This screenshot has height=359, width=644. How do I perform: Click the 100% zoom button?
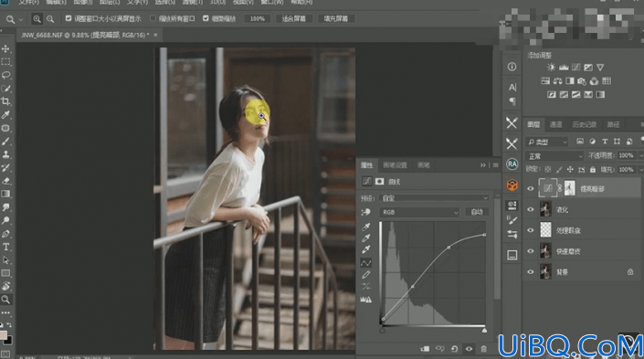[258, 19]
